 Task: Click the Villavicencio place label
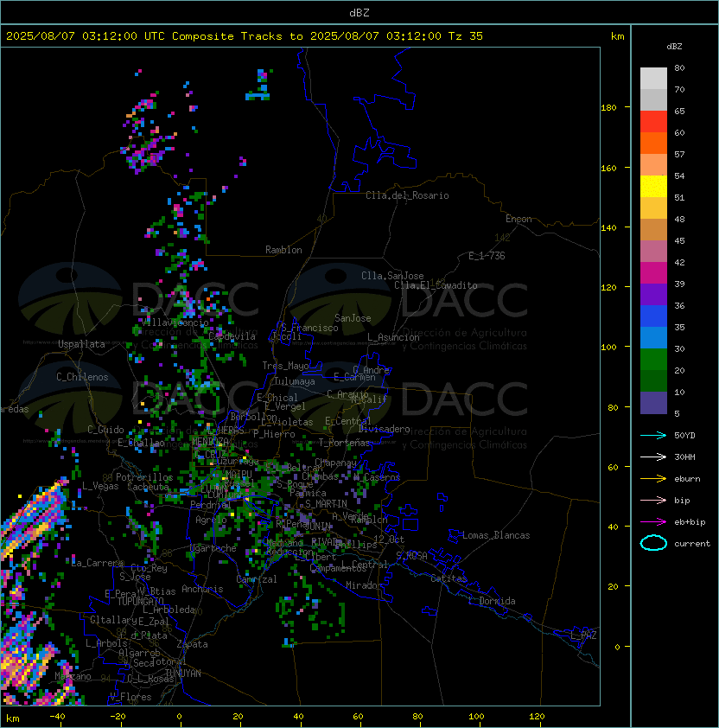click(175, 322)
